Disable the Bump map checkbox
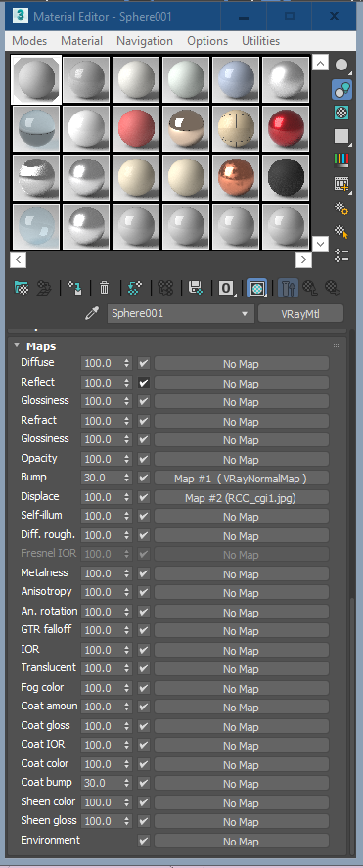The image size is (363, 868). [x=144, y=478]
